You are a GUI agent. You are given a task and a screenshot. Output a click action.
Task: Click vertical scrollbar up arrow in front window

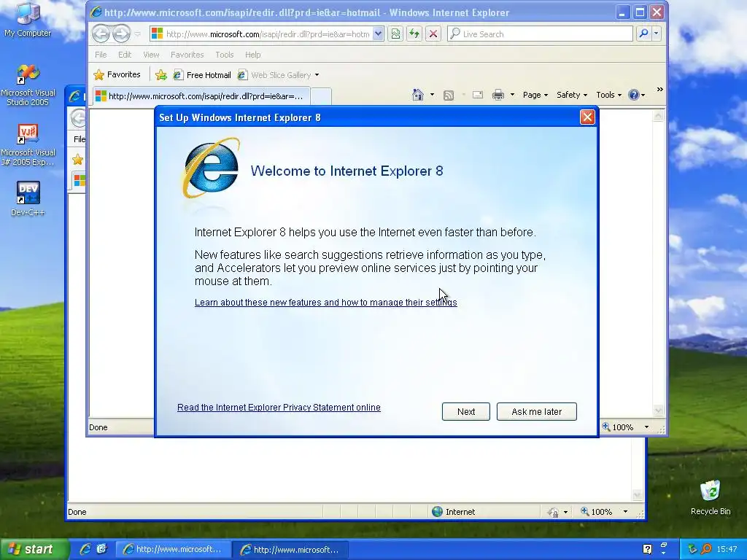pos(658,116)
